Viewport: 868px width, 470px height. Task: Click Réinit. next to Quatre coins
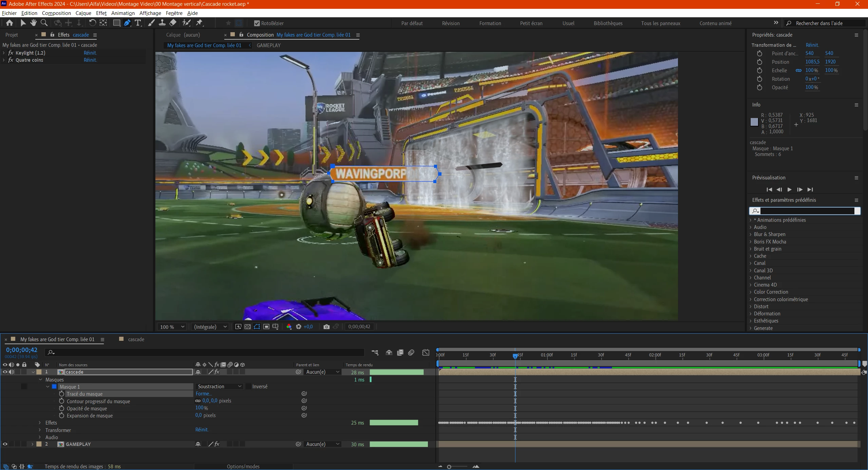(90, 60)
